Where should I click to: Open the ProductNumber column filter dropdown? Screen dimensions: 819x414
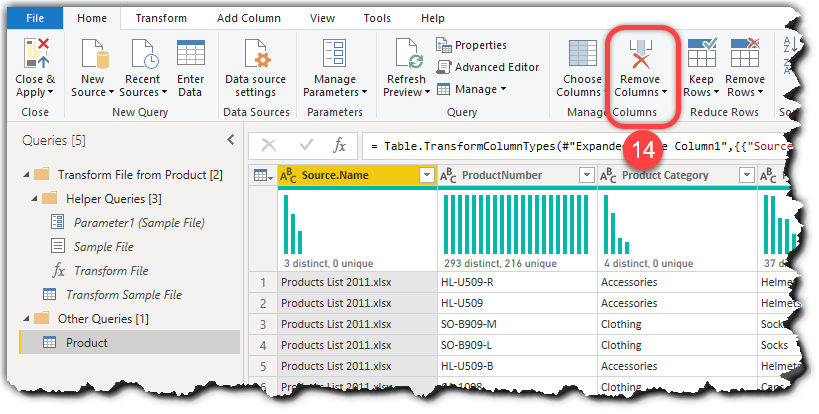[x=587, y=175]
